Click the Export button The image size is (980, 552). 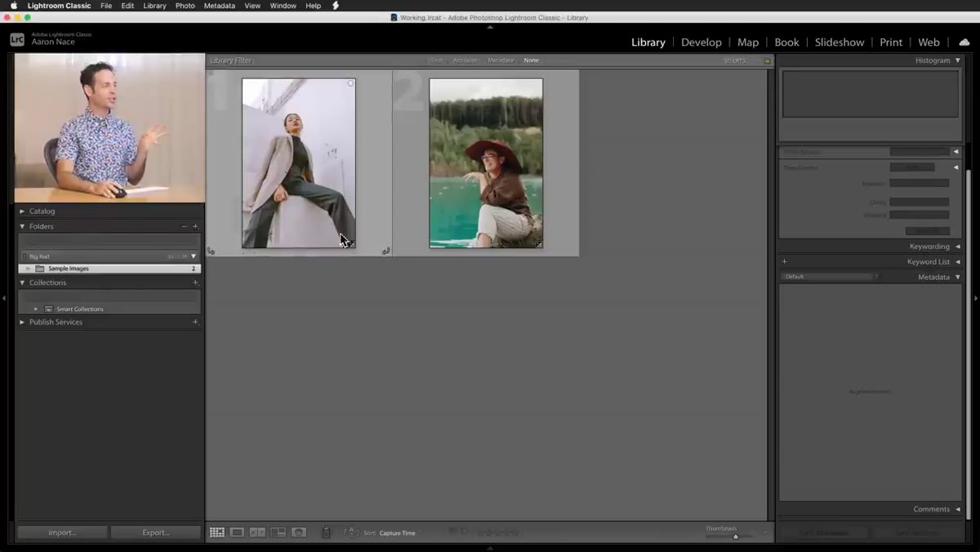pyautogui.click(x=156, y=532)
